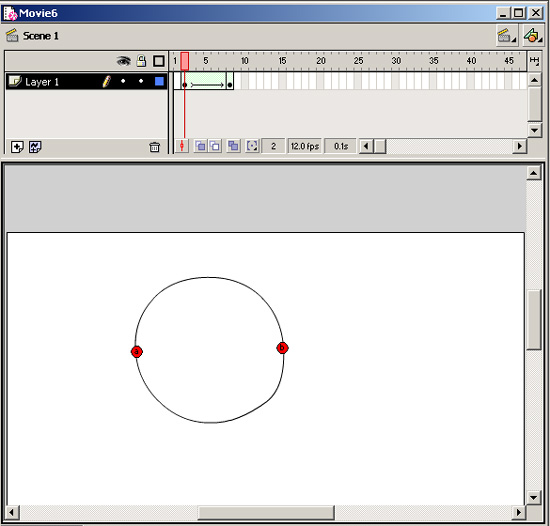The height and width of the screenshot is (526, 550).
Task: Open the Edit Scene dropdown
Action: tap(507, 35)
